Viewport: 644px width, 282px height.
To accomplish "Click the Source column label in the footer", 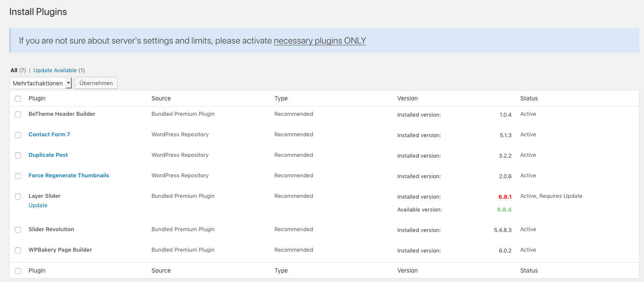I will click(161, 270).
